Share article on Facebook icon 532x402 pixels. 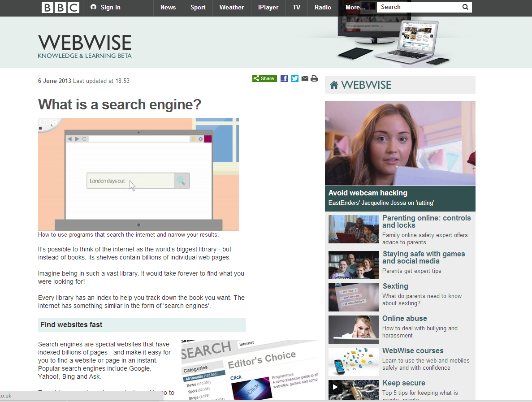[x=284, y=78]
